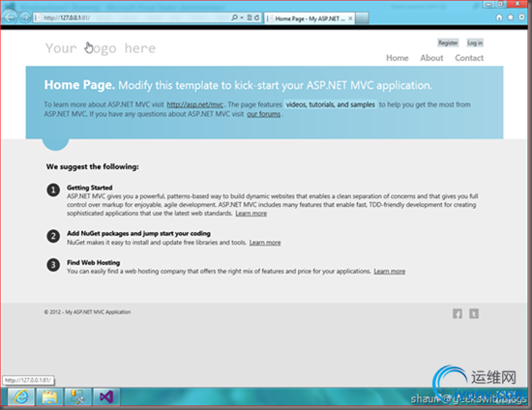This screenshot has width=532, height=410.
Task: Open the About navigation item
Action: 431,58
